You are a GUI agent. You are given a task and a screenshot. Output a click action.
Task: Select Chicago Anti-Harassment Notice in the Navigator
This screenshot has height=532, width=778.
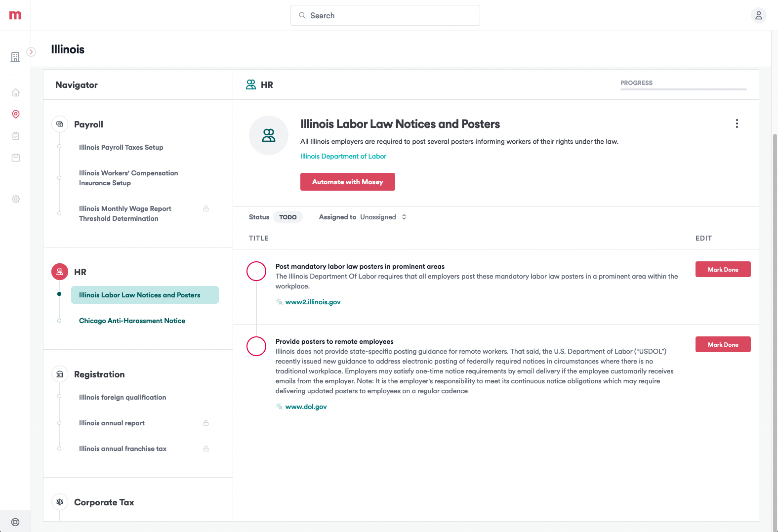coord(132,321)
